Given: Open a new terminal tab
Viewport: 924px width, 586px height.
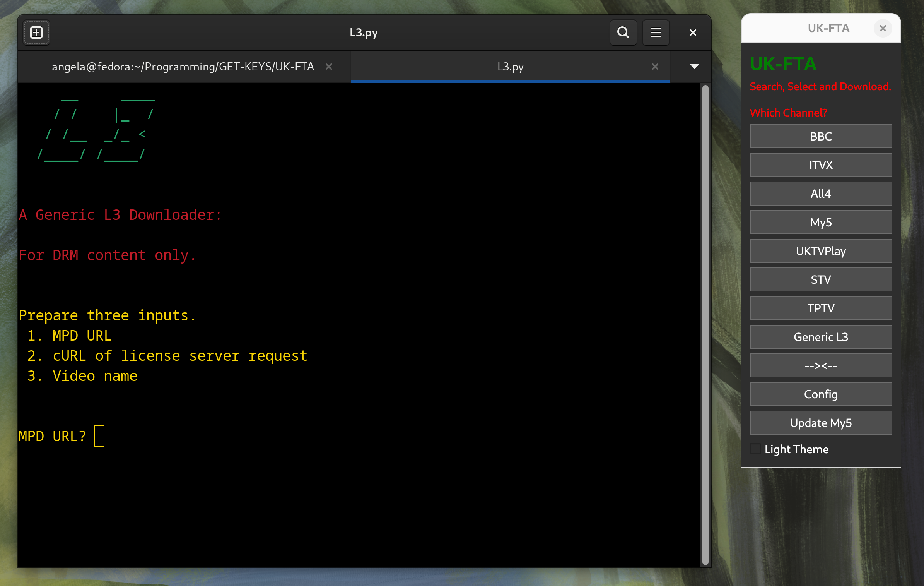Looking at the screenshot, I should click(x=36, y=33).
